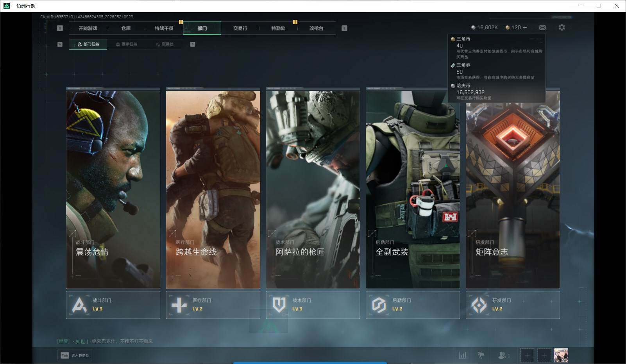
Task: Click the Q key hint before 开始游戏
Action: coord(60,28)
